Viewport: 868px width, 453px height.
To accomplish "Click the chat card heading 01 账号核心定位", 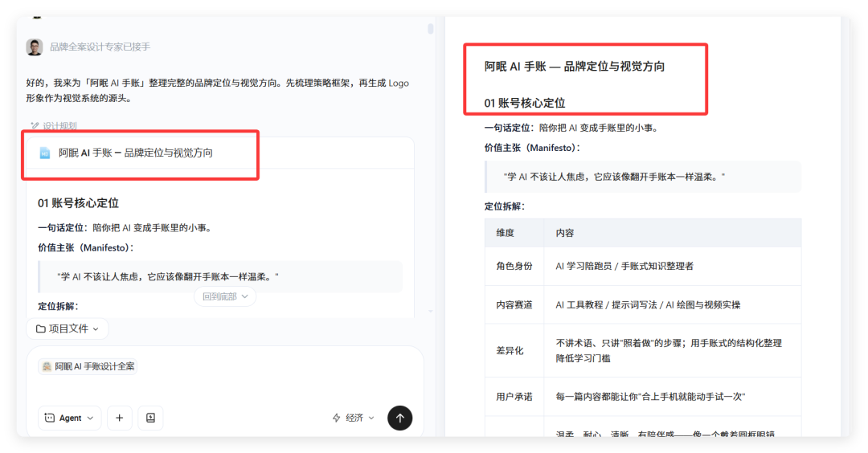I will point(78,203).
